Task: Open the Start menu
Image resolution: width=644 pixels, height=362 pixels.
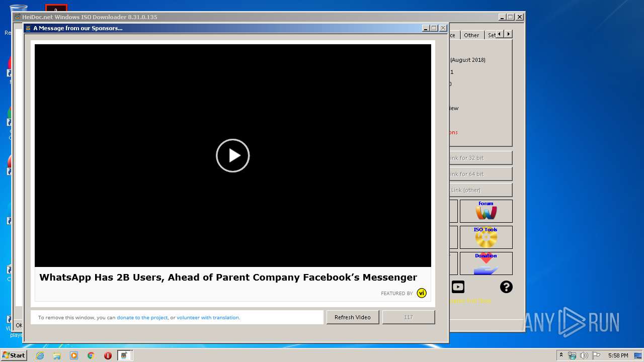Action: pyautogui.click(x=14, y=355)
